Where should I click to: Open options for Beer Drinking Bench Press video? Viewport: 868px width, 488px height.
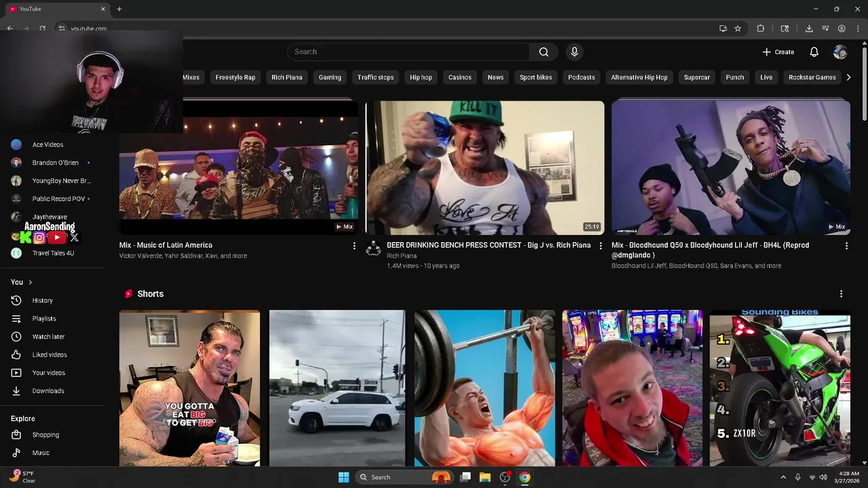600,246
